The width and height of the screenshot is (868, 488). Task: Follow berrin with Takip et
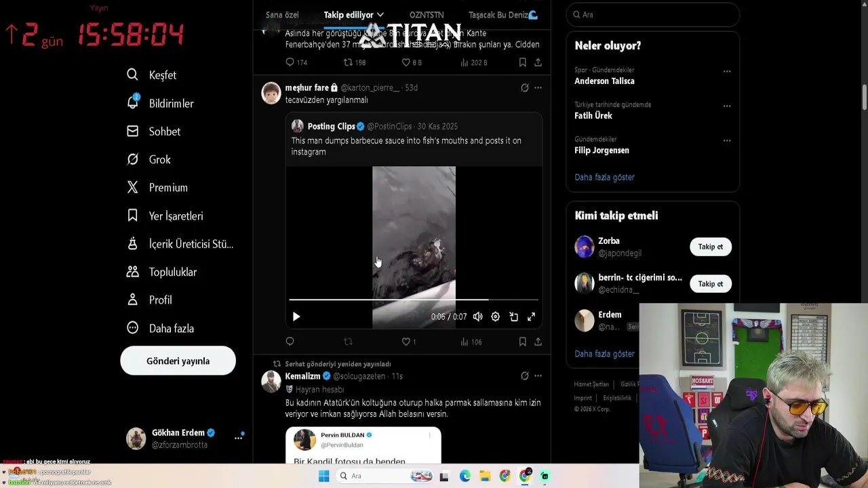tap(711, 284)
